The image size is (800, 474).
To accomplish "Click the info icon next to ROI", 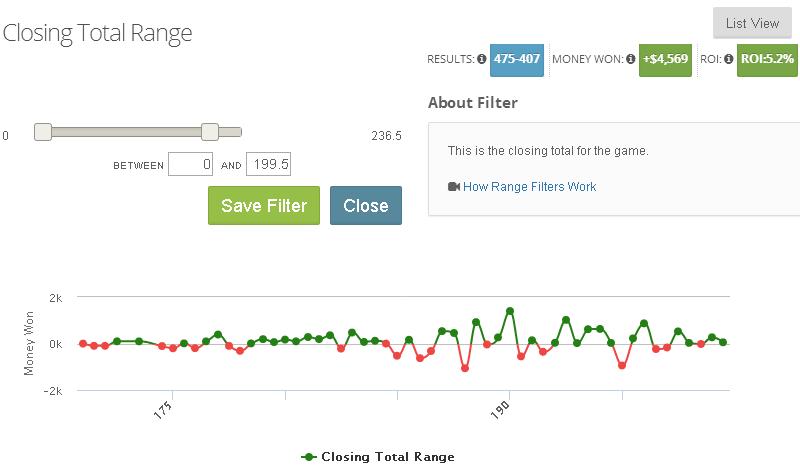I will (x=729, y=59).
